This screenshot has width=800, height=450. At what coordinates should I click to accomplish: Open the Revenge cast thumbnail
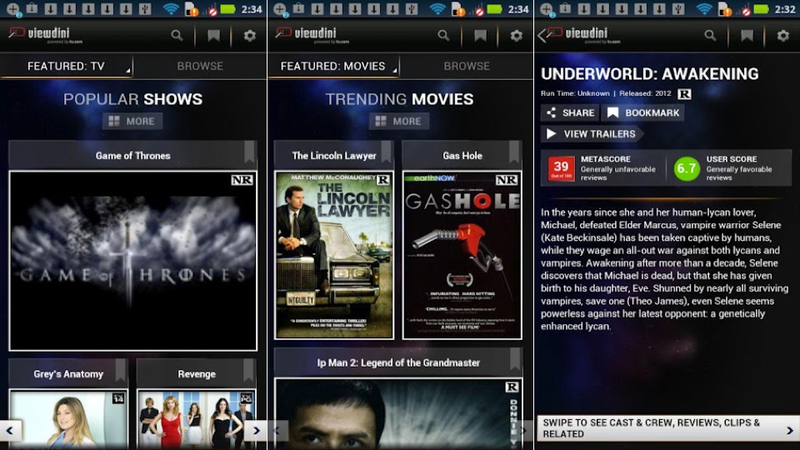(196, 419)
